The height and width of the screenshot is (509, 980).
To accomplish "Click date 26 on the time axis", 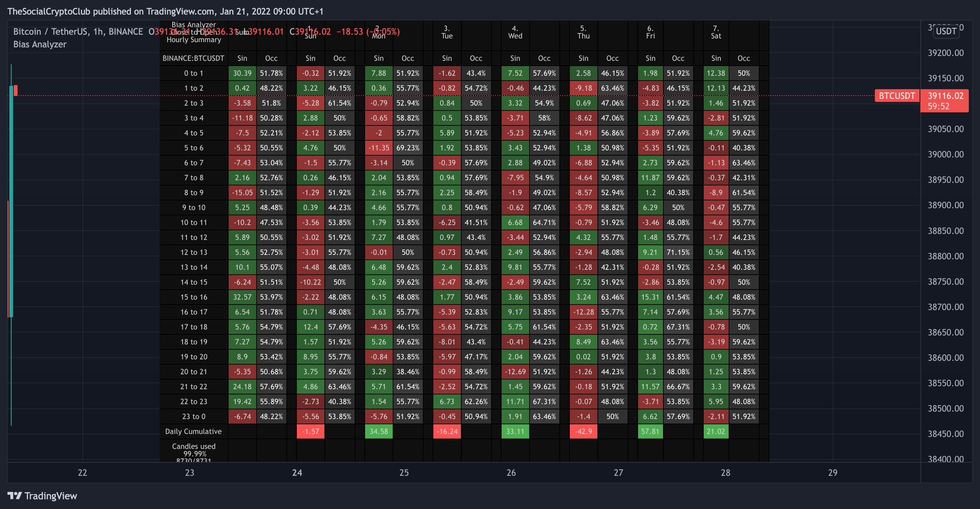I will click(x=511, y=472).
